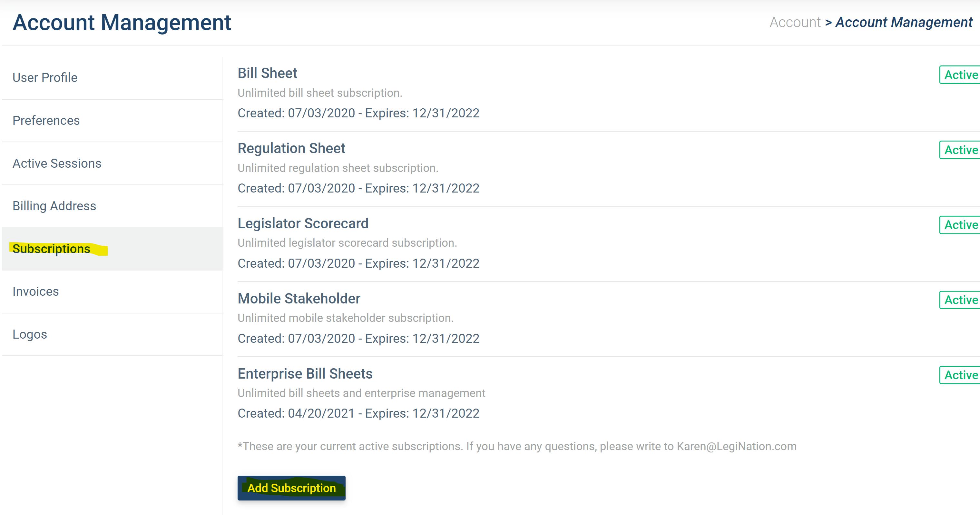Click the Regulation Sheet subscription title
Image resolution: width=980 pixels, height=515 pixels.
click(x=291, y=148)
